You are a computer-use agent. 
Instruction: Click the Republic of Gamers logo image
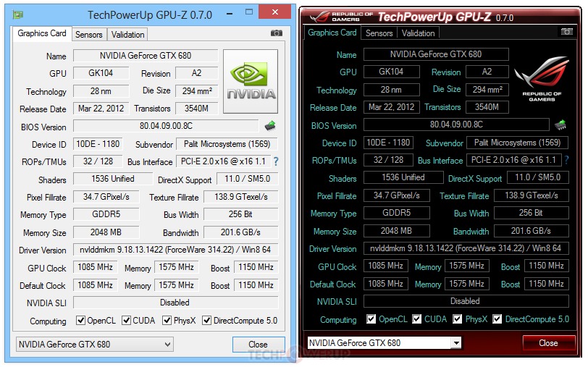[542, 81]
